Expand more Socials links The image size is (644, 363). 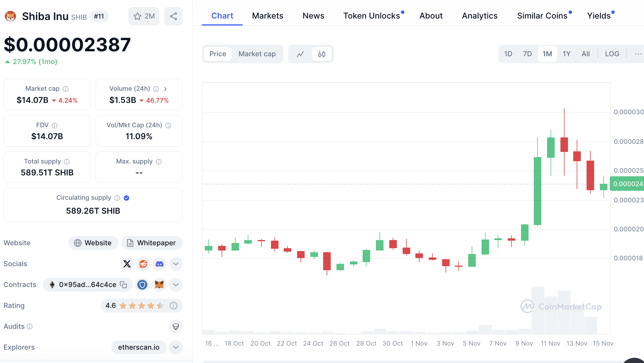(176, 264)
